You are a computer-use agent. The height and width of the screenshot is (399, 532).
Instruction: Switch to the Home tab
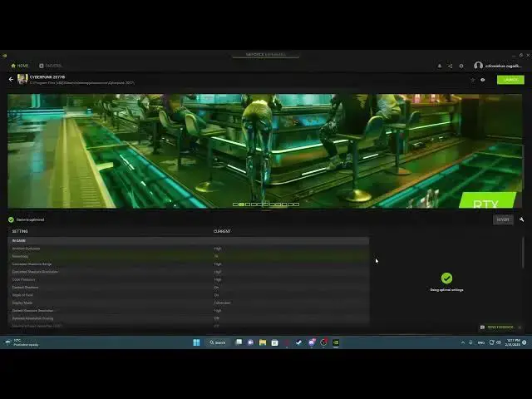coord(19,66)
